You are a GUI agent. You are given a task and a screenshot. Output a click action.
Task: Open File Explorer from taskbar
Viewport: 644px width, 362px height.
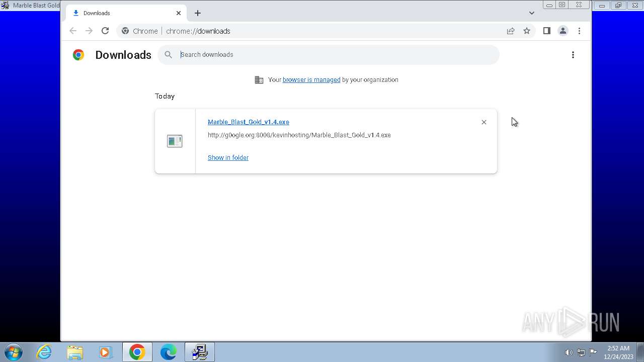point(75,352)
